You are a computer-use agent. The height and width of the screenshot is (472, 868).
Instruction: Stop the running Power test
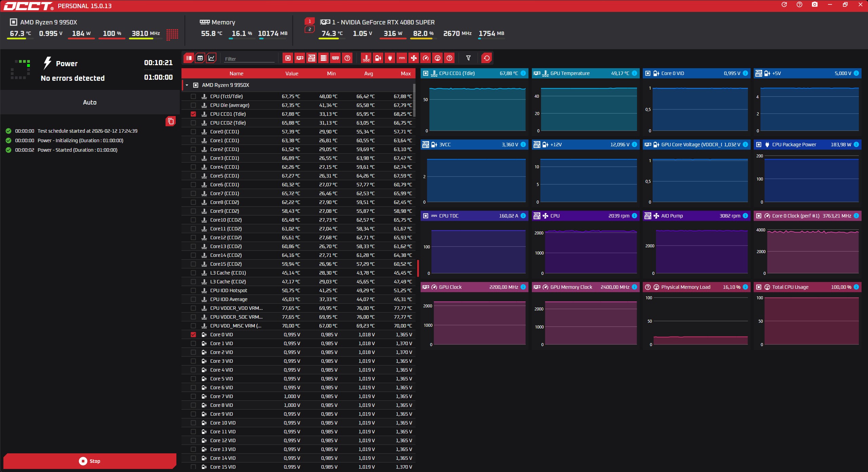[x=90, y=461]
